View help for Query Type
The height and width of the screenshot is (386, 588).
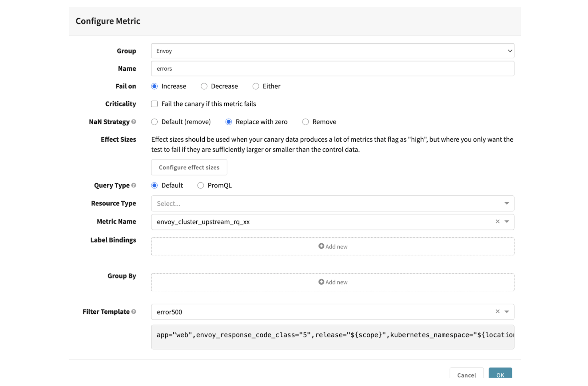click(134, 185)
